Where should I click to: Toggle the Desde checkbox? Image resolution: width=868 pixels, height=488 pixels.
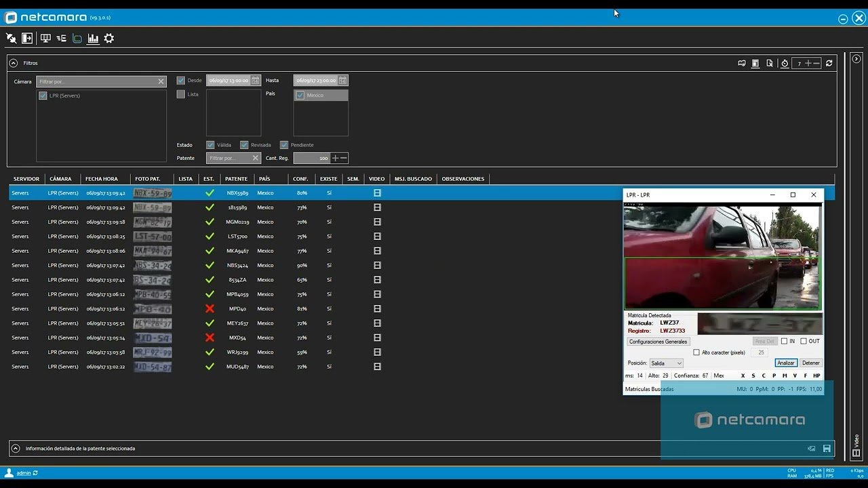tap(181, 80)
